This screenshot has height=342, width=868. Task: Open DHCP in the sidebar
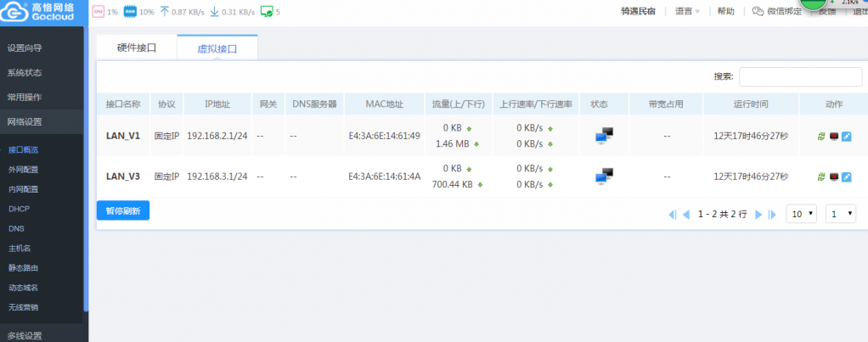tap(19, 209)
